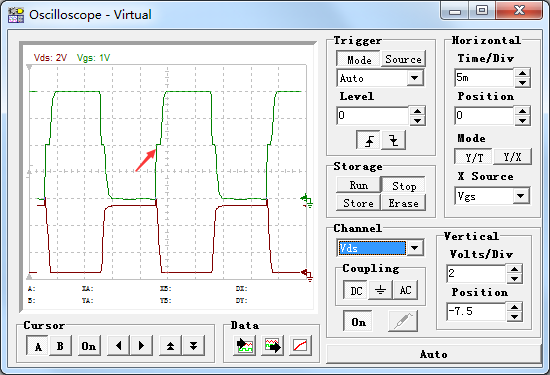Select rising edge trigger slope icon
This screenshot has height=375, width=550.
click(x=368, y=140)
